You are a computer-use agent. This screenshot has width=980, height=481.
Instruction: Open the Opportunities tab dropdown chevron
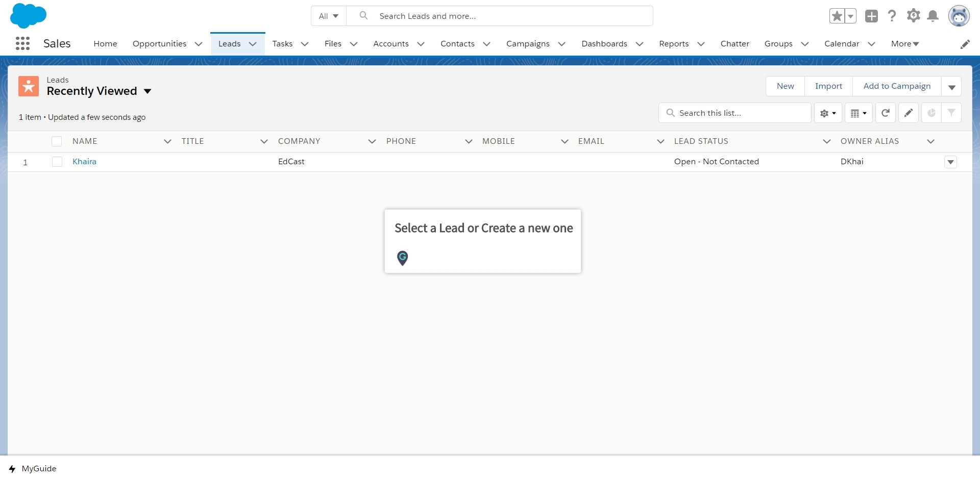[x=199, y=44]
